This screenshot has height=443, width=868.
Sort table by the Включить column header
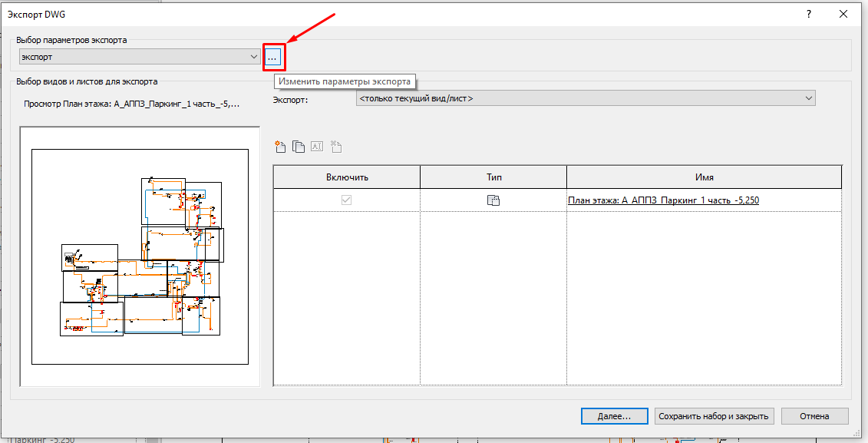pyautogui.click(x=347, y=177)
